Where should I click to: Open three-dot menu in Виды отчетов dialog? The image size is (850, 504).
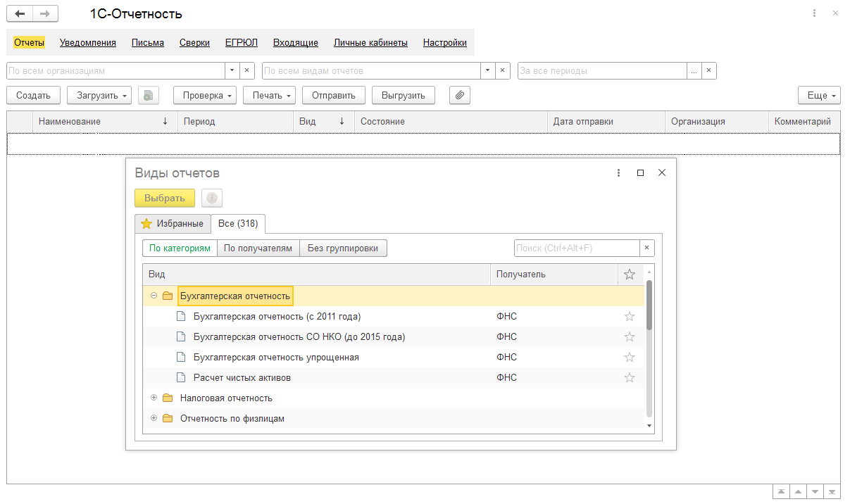coord(618,173)
